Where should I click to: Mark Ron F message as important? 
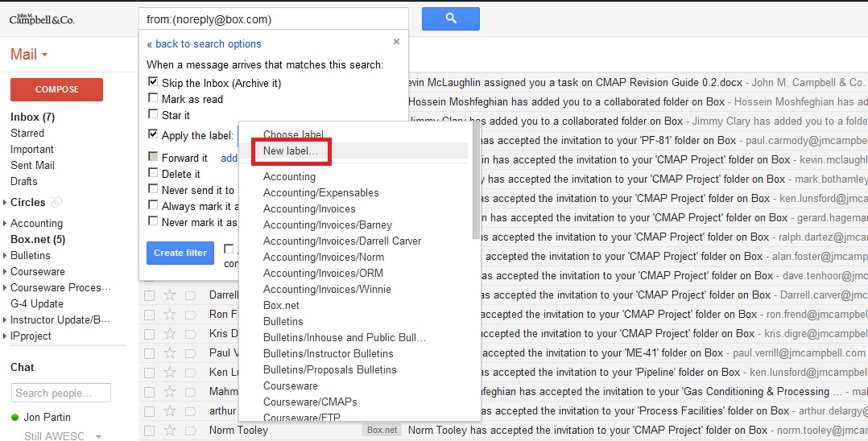190,315
